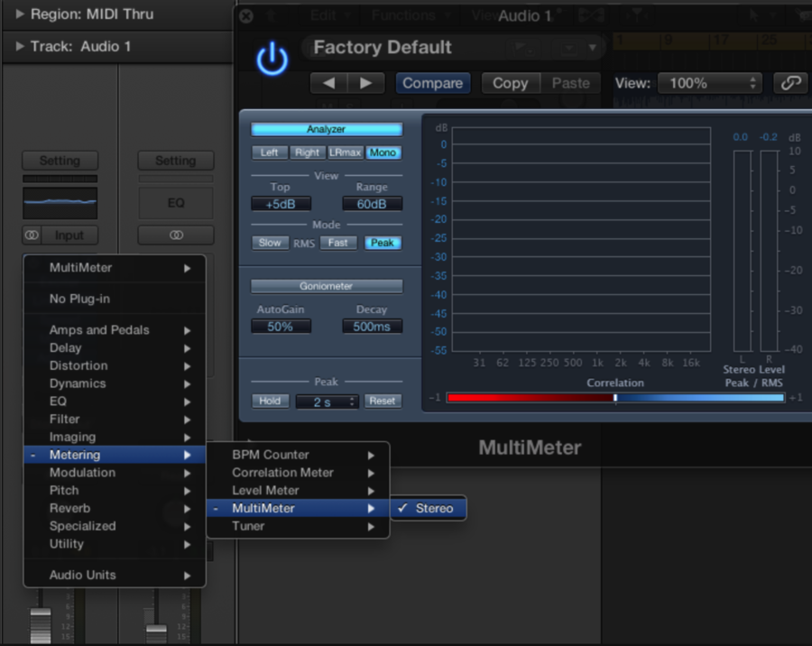Open Amps and Pedals submenu
The width and height of the screenshot is (812, 646).
tap(115, 330)
